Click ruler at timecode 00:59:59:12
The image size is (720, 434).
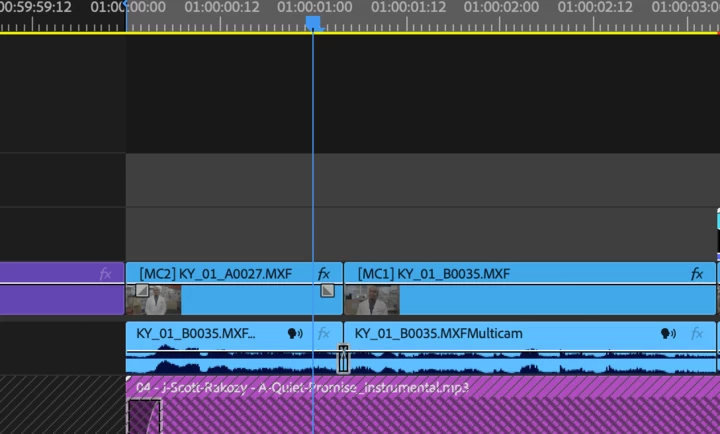click(36, 7)
